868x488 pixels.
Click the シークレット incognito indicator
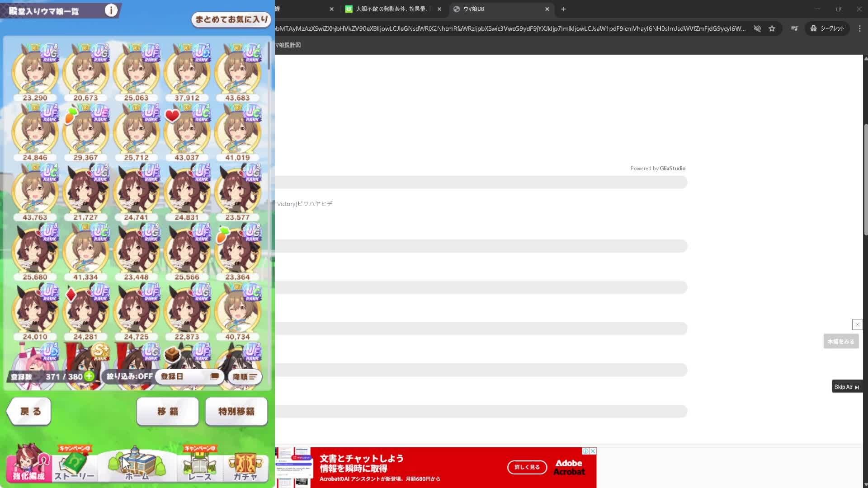pos(827,28)
